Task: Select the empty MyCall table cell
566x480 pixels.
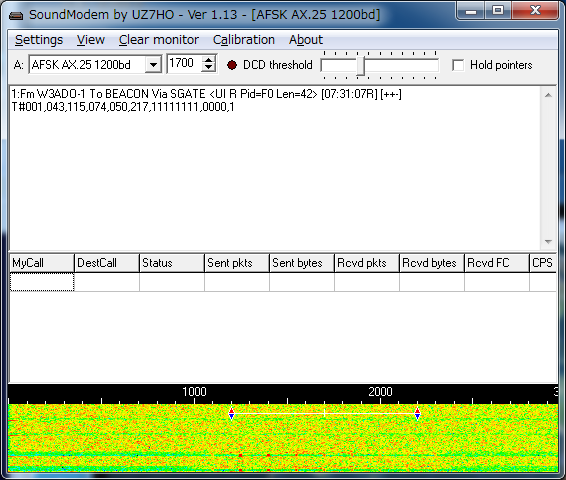Action: 42,282
